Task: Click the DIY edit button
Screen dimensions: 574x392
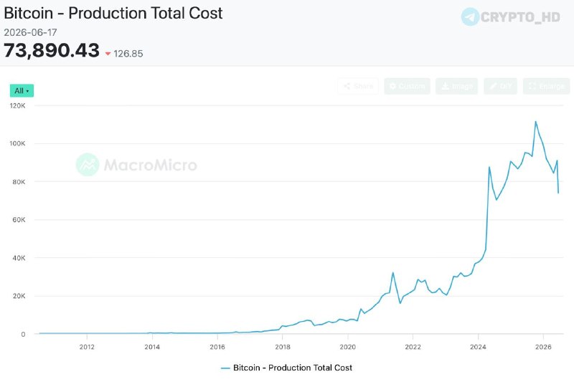Action: pos(500,86)
